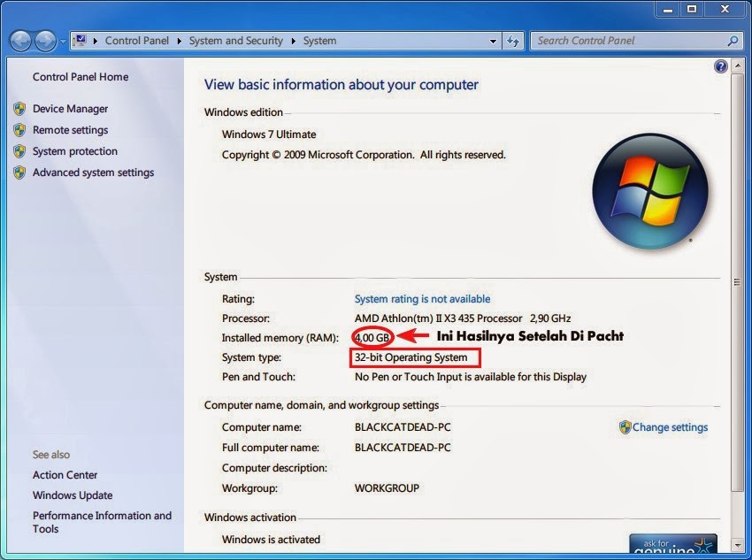
Task: Click Change settings link
Action: (x=670, y=427)
